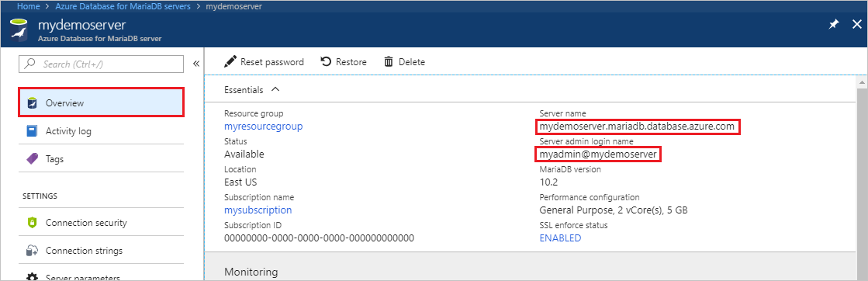Open the Overview menu item
Viewport: 868px width, 281px height.
[102, 102]
